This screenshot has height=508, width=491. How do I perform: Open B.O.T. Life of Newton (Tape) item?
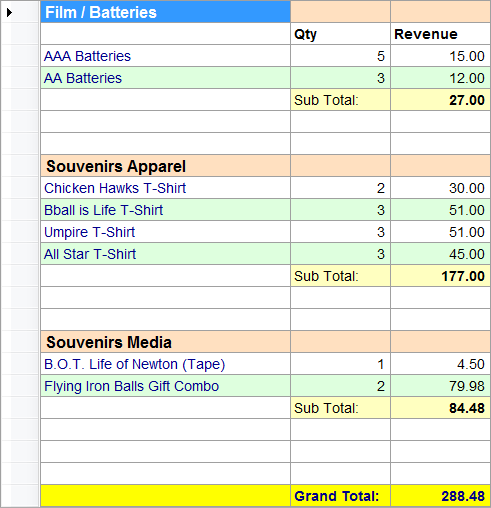pyautogui.click(x=135, y=364)
